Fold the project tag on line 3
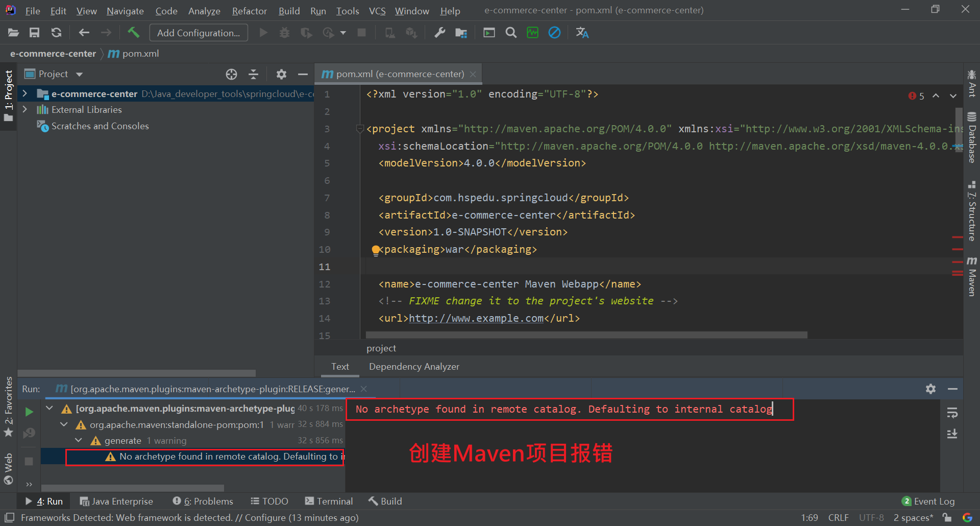The image size is (980, 526). 360,129
